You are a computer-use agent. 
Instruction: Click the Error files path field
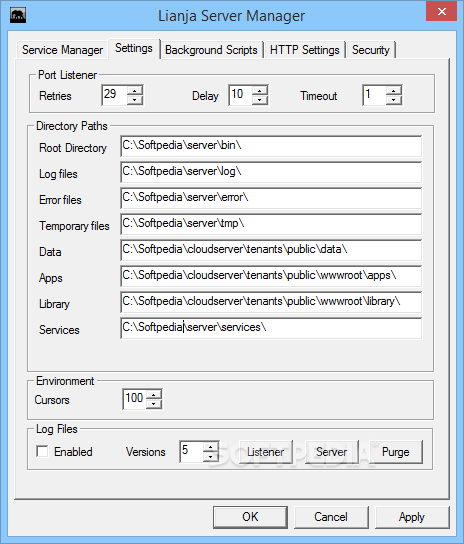(x=271, y=198)
